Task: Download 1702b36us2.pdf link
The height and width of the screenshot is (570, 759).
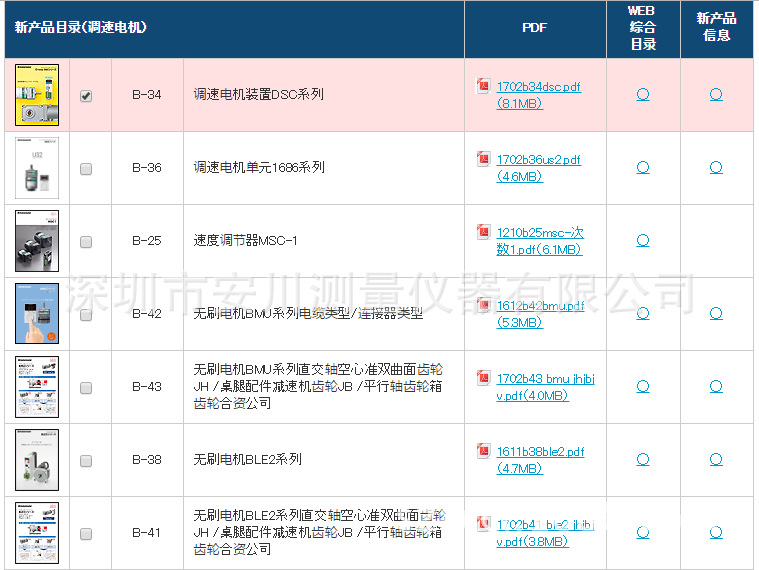Action: (x=538, y=160)
